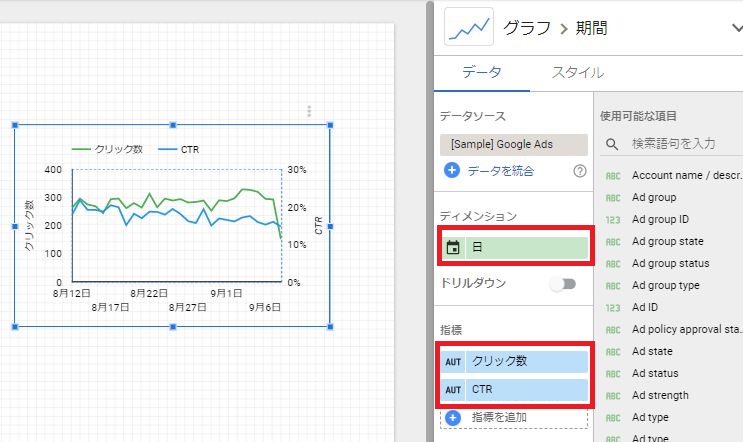Open the data blend help question icon

tap(580, 171)
